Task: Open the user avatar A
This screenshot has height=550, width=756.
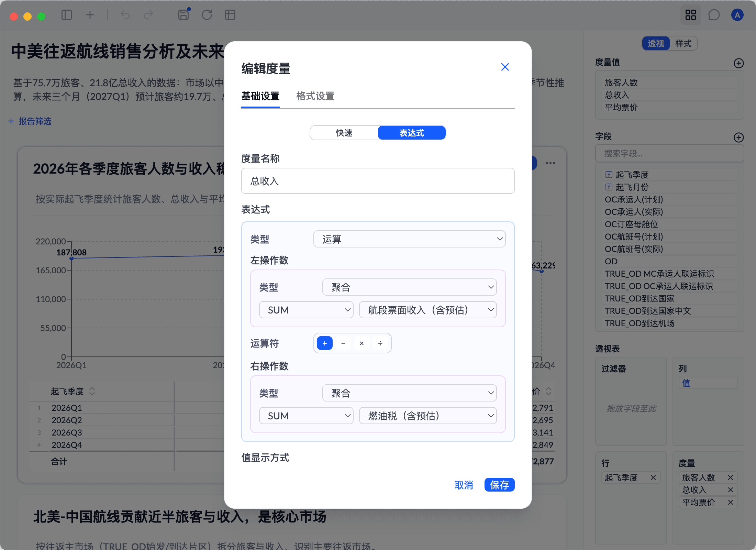Action: tap(737, 15)
